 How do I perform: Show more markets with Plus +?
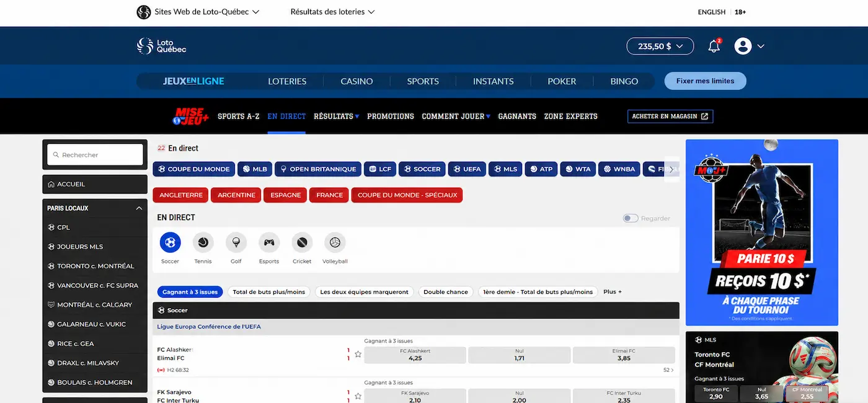pos(613,292)
